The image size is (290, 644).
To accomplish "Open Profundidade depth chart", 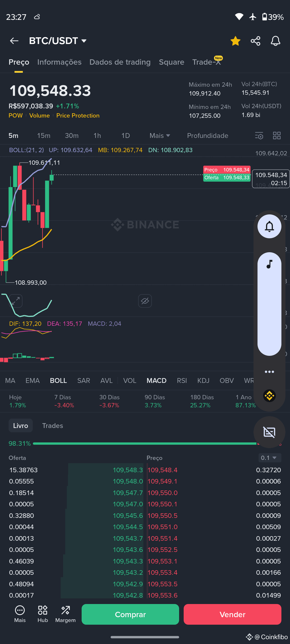I will coord(208,136).
